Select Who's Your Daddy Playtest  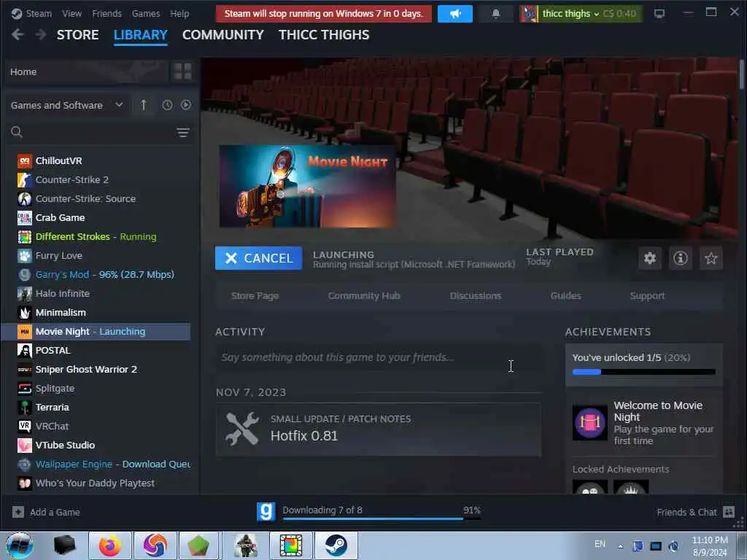(96, 483)
